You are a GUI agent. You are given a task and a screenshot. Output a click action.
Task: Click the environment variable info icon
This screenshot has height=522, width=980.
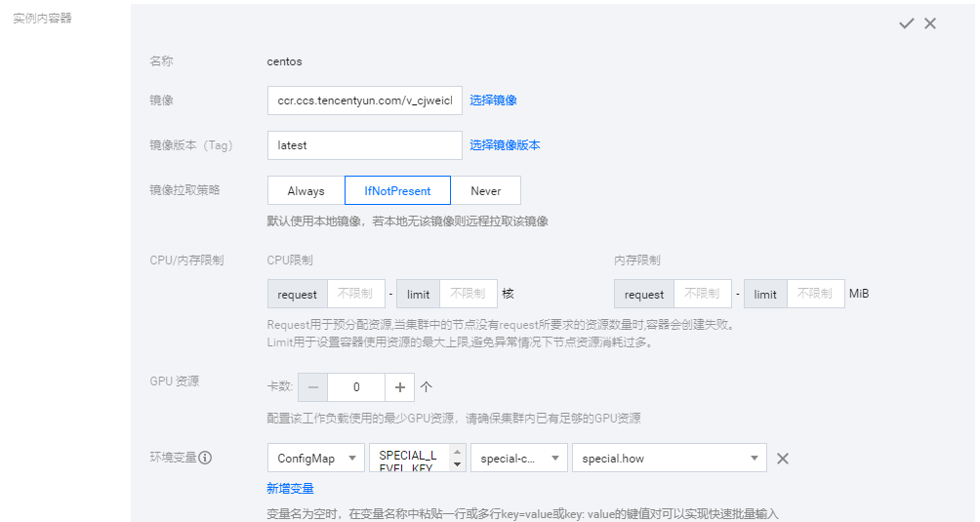[206, 458]
